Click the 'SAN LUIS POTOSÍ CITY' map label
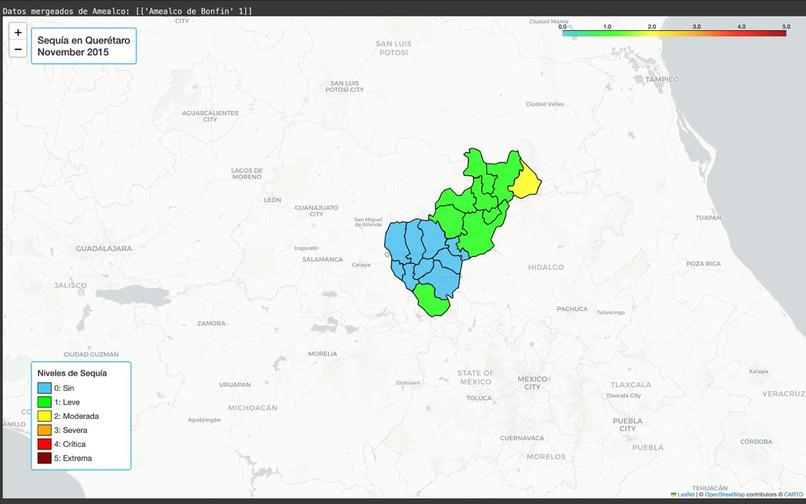The image size is (806, 504). [x=344, y=86]
